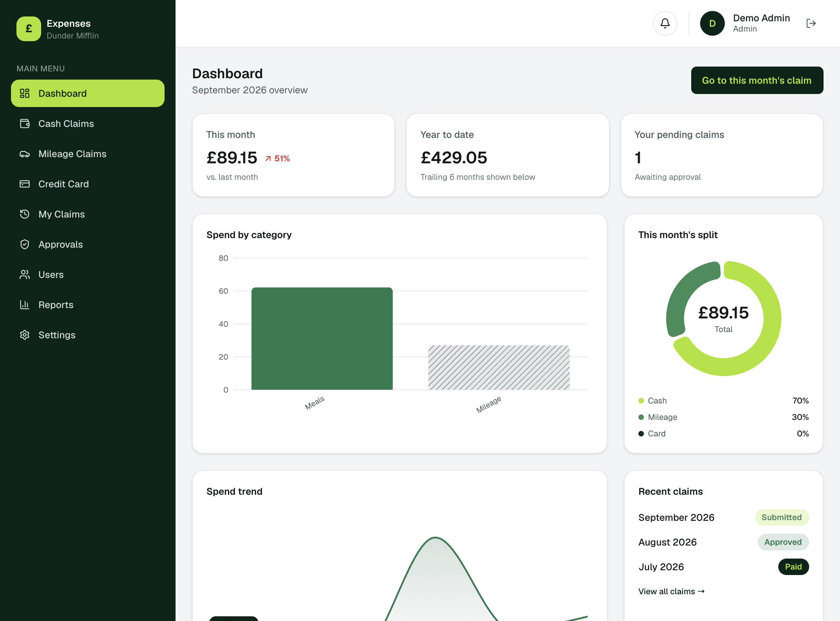This screenshot has width=840, height=621.
Task: Click the 51% increase indicator
Action: point(277,159)
